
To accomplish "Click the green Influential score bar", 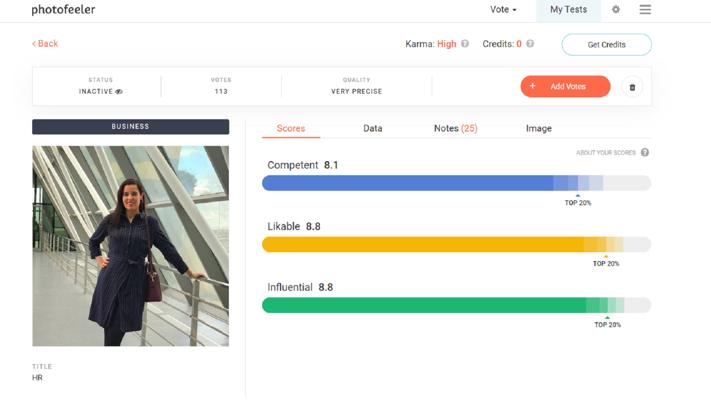I will click(425, 305).
